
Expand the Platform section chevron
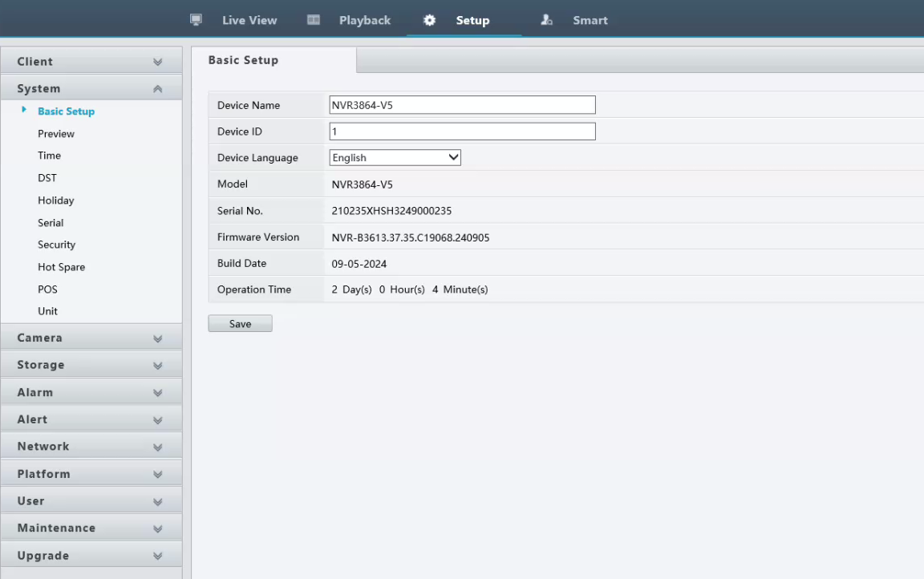[157, 474]
